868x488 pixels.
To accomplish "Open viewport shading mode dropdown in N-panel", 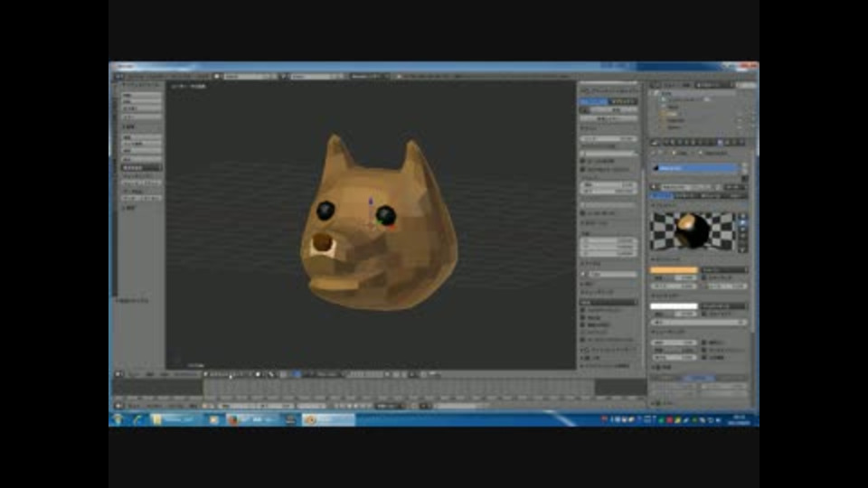I will click(x=608, y=302).
